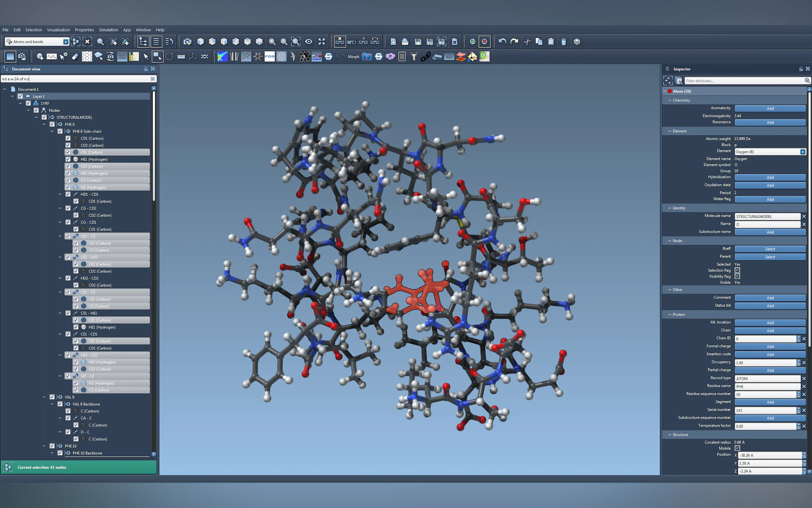Click the PDB import app icon
This screenshot has width=812, height=508.
(x=269, y=57)
